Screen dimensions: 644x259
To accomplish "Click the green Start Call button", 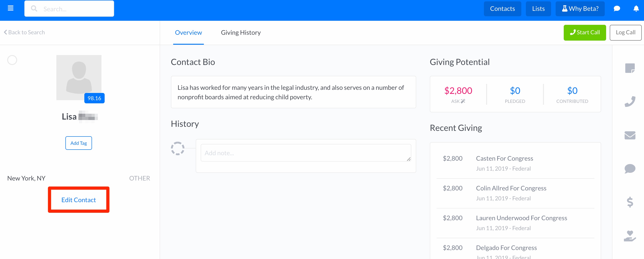I will pyautogui.click(x=584, y=32).
